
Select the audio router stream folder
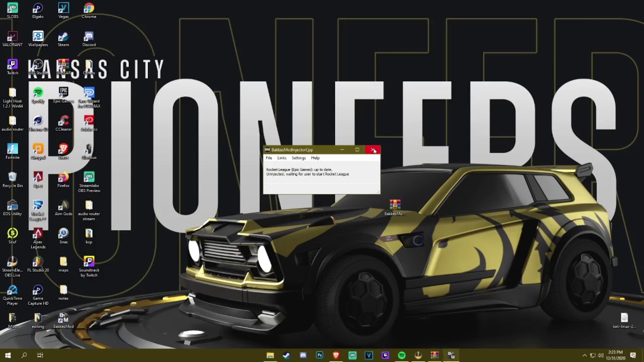pyautogui.click(x=89, y=210)
